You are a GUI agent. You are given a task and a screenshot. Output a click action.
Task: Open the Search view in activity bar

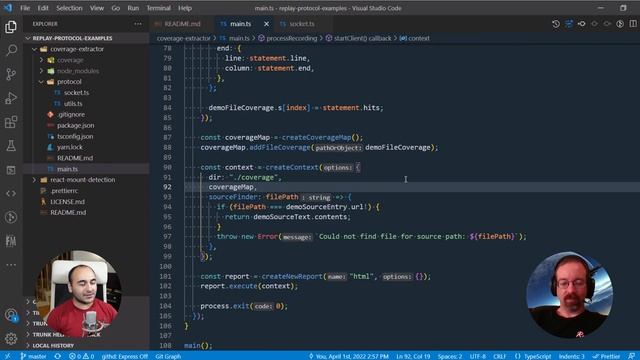point(11,50)
